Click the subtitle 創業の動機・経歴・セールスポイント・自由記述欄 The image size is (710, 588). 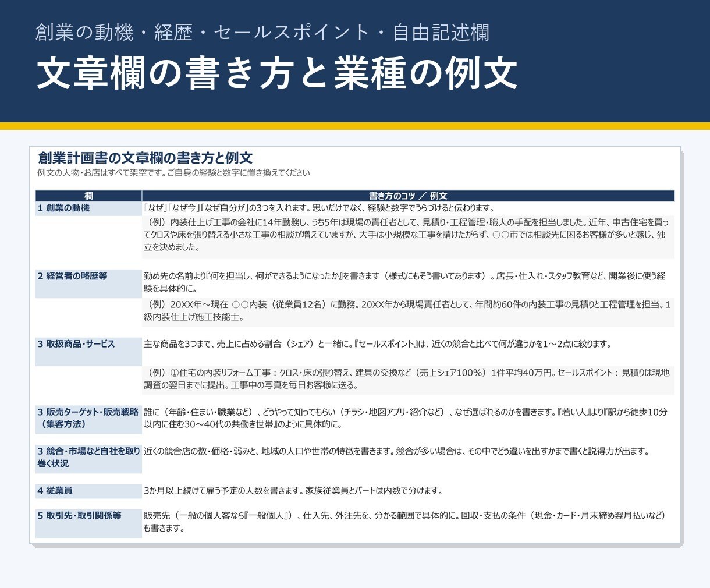[262, 33]
